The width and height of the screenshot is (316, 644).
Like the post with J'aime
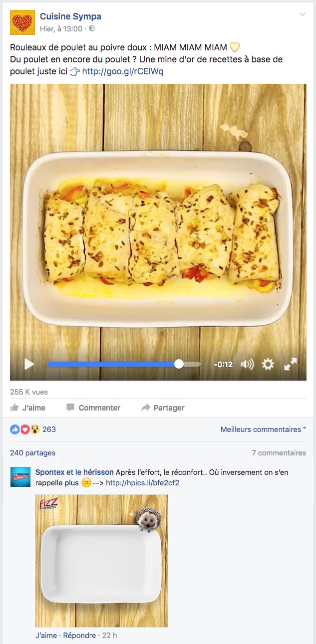click(x=28, y=408)
